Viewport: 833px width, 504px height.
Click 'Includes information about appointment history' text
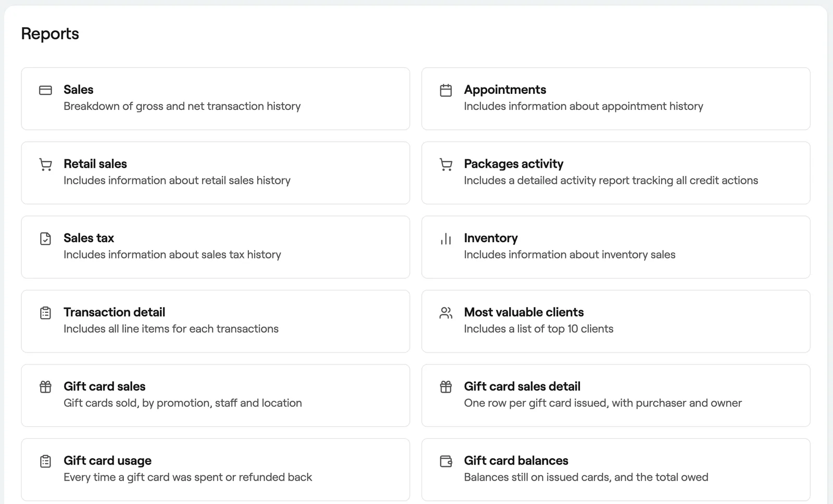(x=584, y=106)
